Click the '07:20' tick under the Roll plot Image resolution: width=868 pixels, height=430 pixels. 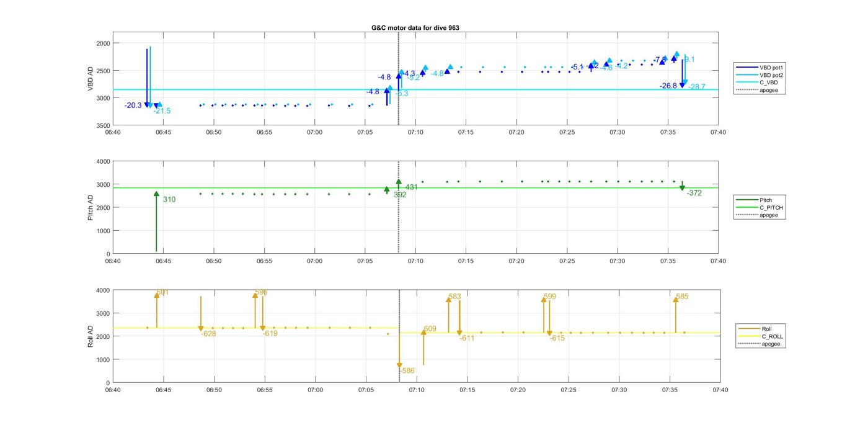518,390
